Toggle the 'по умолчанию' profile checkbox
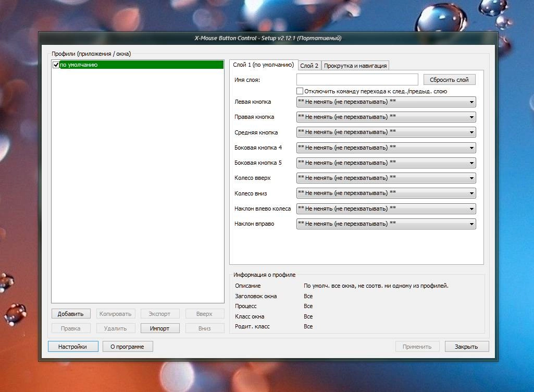 pos(56,65)
